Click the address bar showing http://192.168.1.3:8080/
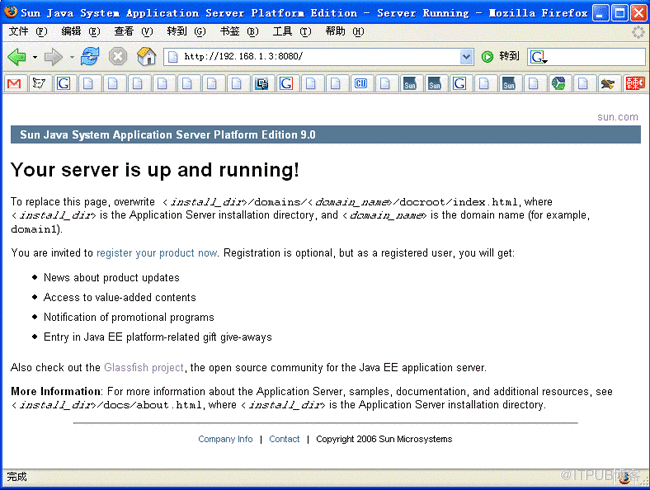Screen dimensions: 650x490 coord(318,56)
